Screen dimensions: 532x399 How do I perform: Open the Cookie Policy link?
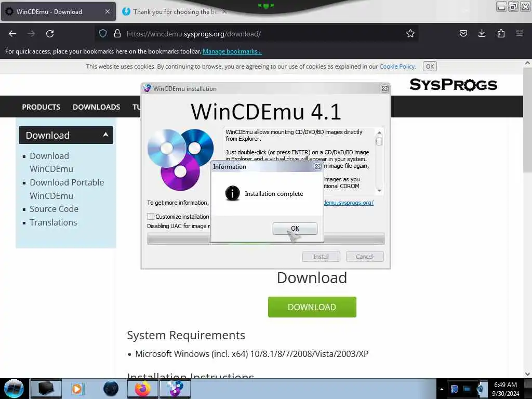click(x=397, y=66)
